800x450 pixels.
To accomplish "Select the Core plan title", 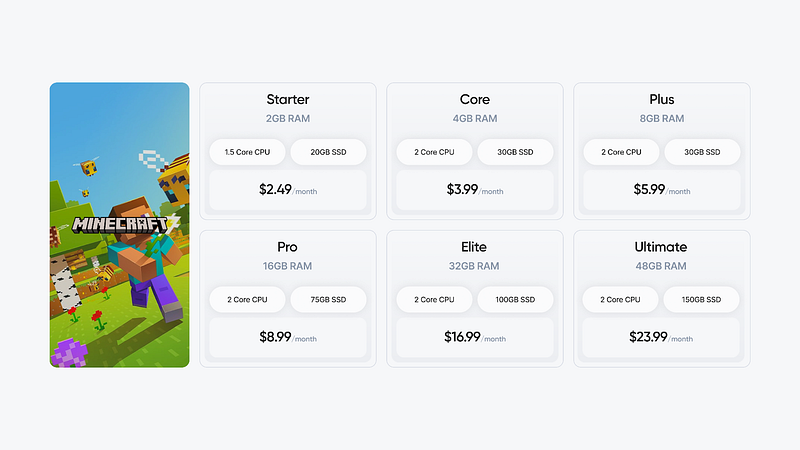I will coord(474,99).
